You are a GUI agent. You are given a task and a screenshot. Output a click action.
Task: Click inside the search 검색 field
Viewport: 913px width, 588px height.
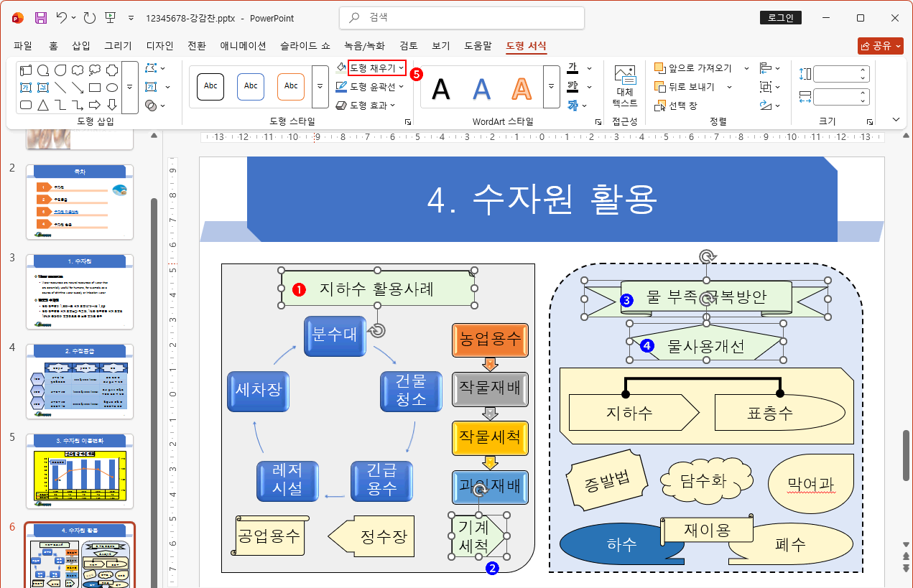pyautogui.click(x=461, y=17)
